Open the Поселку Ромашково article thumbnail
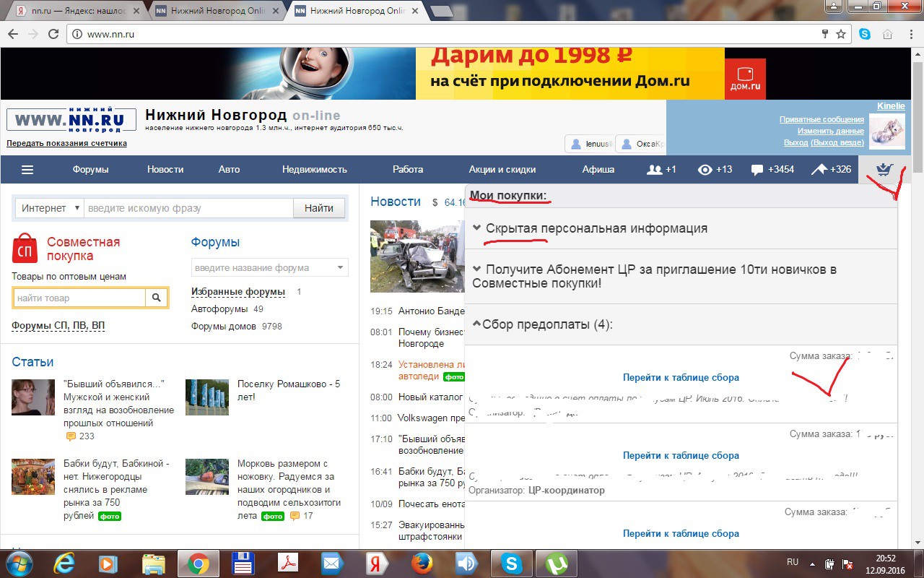 [207, 397]
